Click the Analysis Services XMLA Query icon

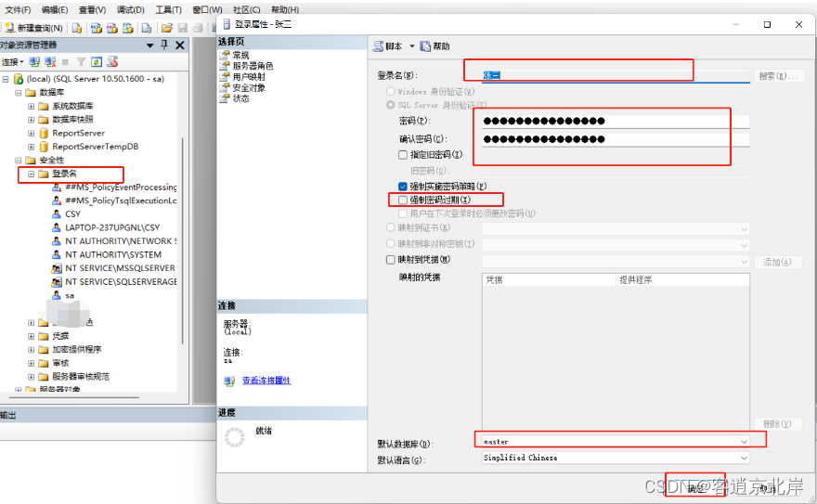[127, 28]
